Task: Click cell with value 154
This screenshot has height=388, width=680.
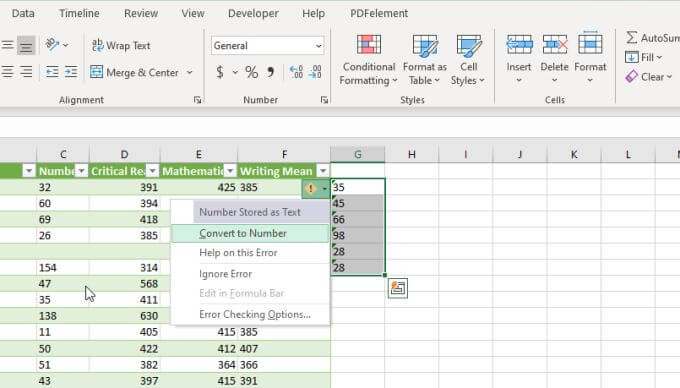Action: tap(63, 268)
